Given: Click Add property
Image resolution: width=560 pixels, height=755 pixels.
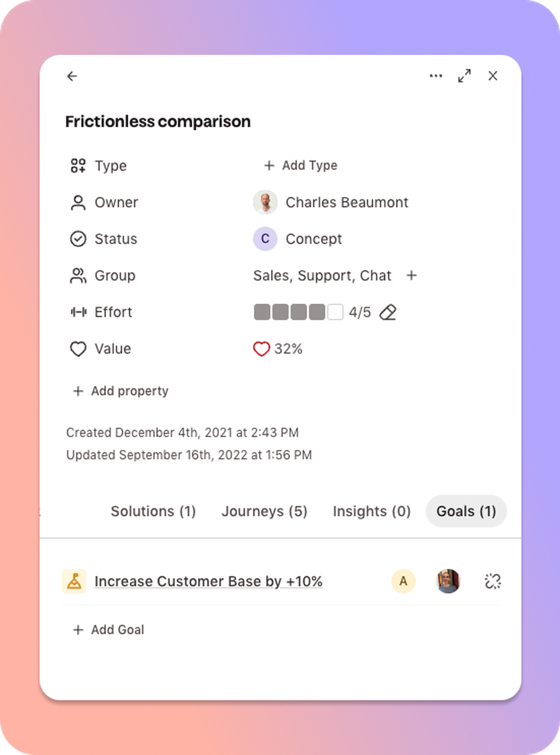Looking at the screenshot, I should [x=121, y=391].
